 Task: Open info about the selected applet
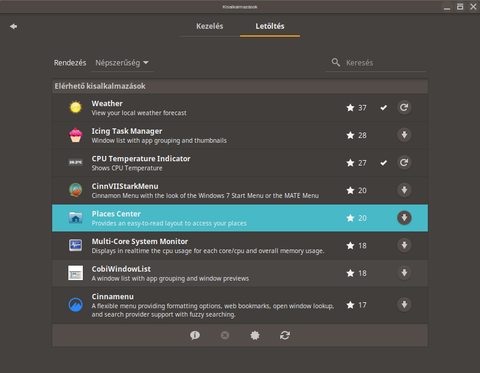coord(195,335)
